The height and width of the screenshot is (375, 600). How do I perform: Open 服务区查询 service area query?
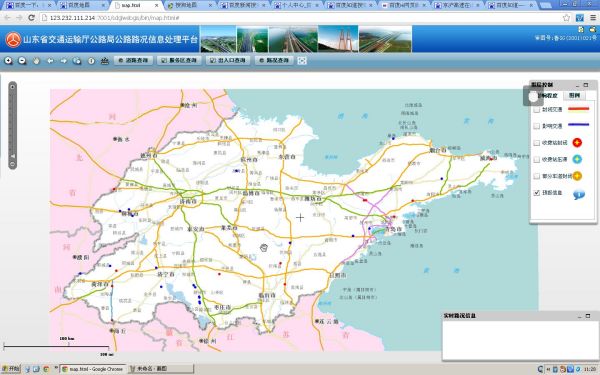[179, 60]
